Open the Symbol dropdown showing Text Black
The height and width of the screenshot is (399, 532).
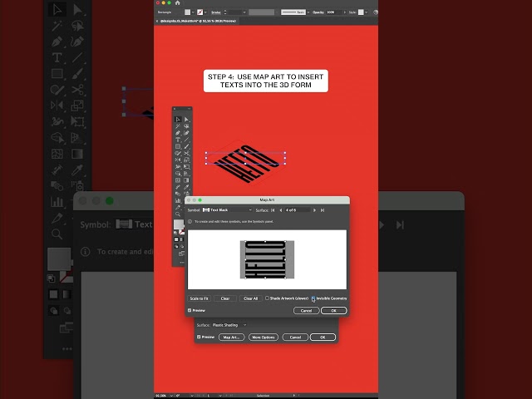(x=227, y=210)
